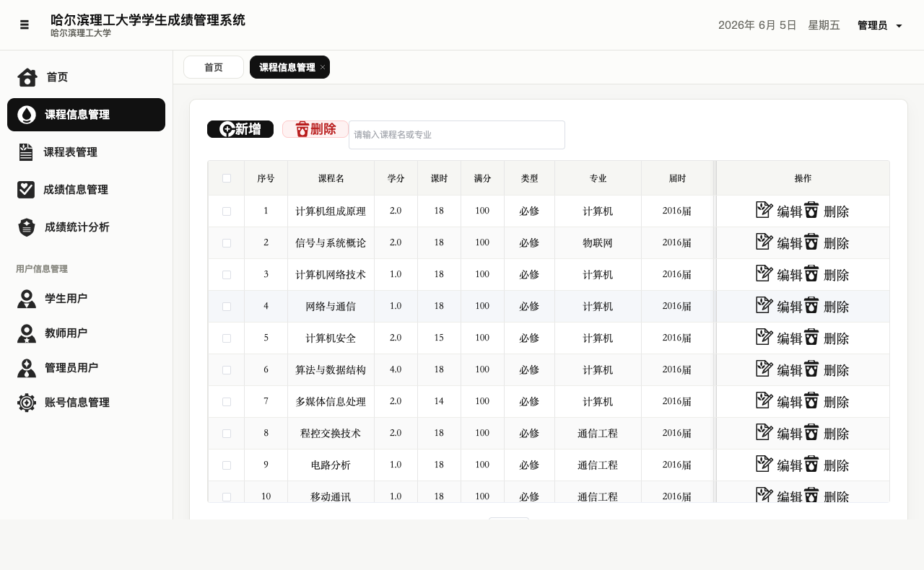Delete the 信号与系统概论 course row

827,242
